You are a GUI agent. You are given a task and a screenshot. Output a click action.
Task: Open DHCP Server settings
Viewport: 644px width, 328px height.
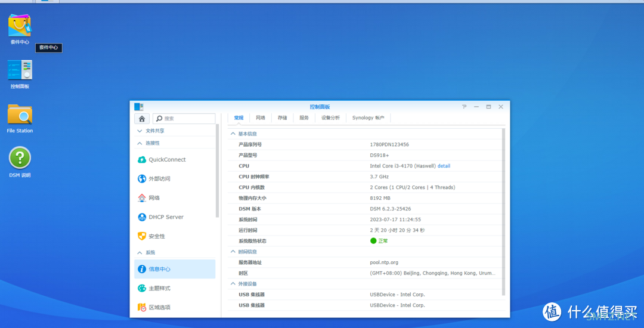pyautogui.click(x=175, y=216)
